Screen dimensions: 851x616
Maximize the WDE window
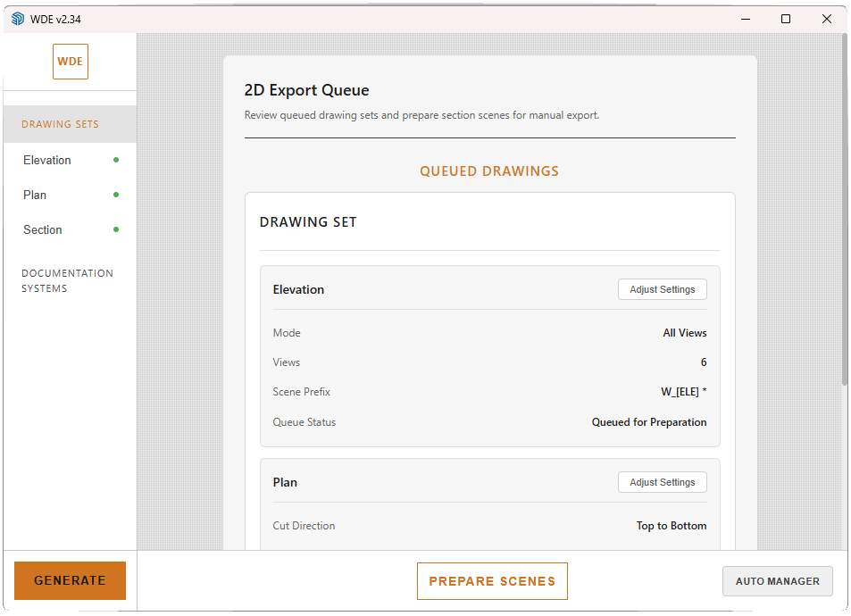pos(785,19)
